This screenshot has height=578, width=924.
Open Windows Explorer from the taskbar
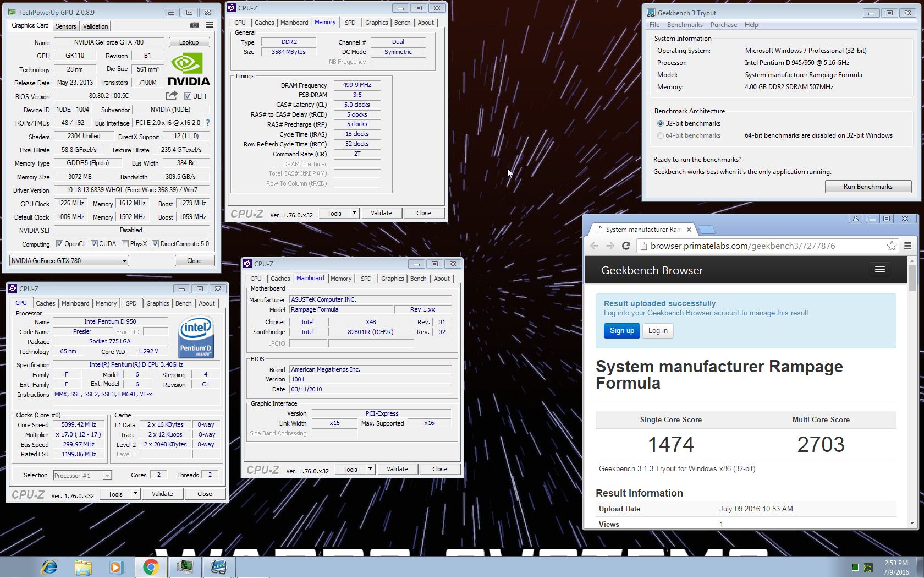point(83,567)
